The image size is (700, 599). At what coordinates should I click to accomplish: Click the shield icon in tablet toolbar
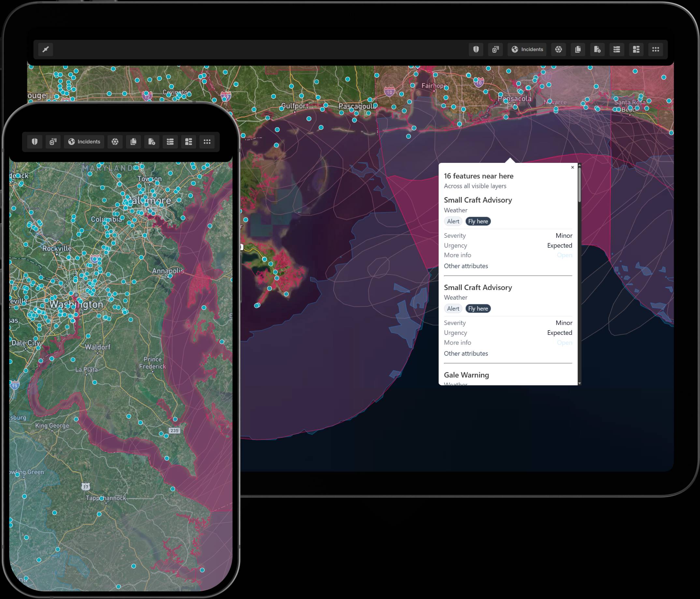click(476, 49)
